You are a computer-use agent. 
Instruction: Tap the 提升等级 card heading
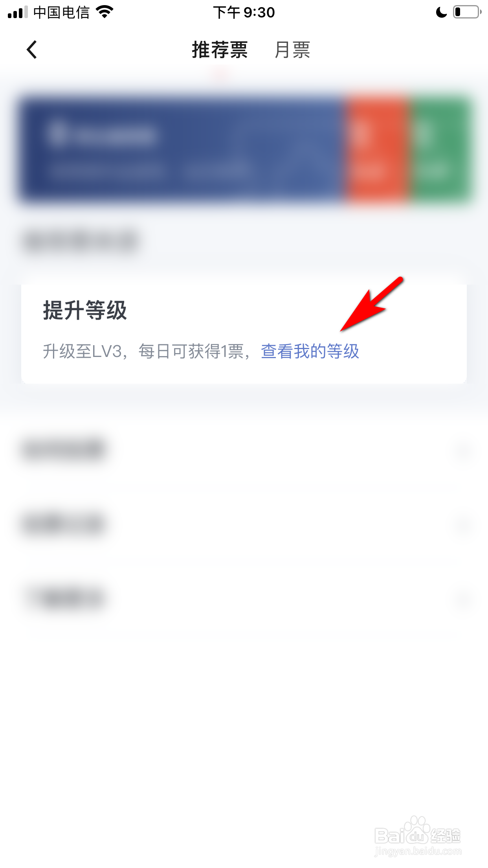coord(85,310)
